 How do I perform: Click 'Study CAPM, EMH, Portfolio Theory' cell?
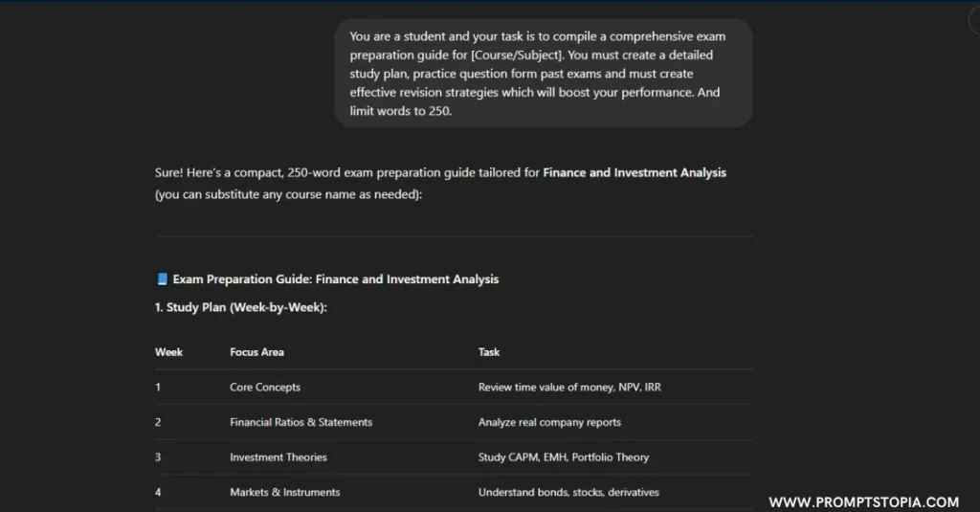(564, 457)
